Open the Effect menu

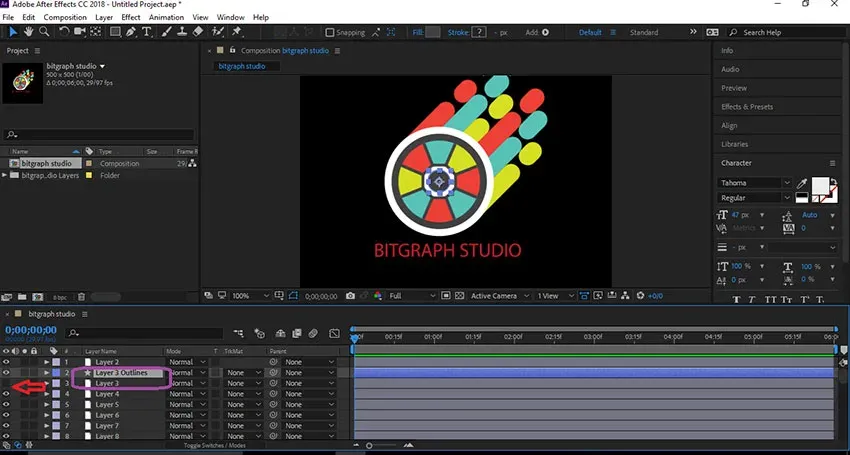tap(131, 17)
